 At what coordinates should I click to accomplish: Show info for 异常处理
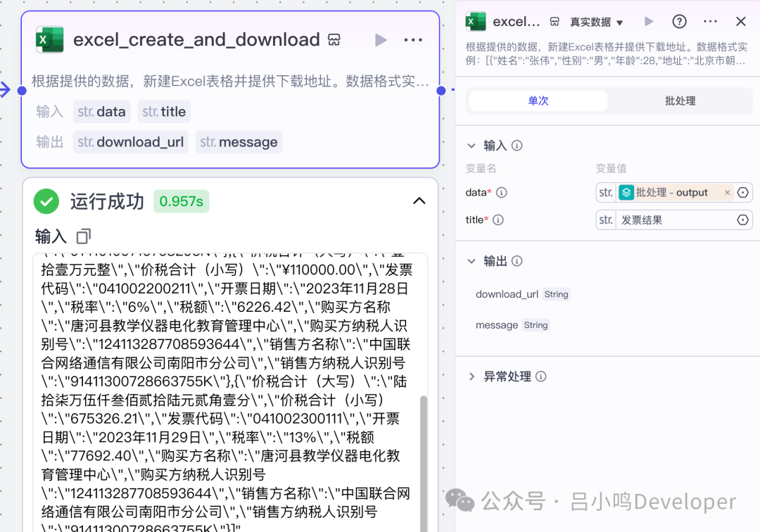(541, 376)
